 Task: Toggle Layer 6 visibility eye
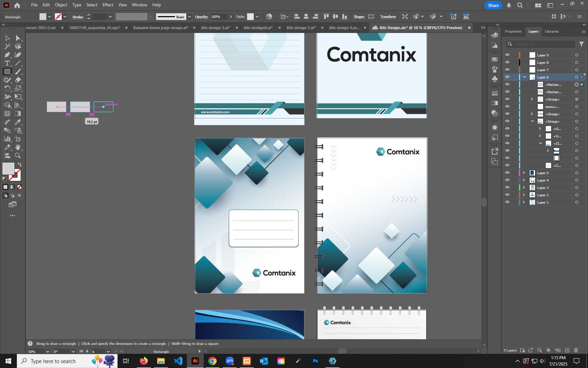click(507, 77)
